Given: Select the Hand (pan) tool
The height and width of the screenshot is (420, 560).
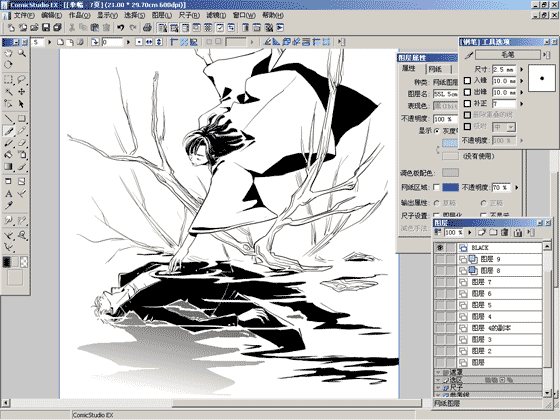Looking at the screenshot, I should 8,54.
